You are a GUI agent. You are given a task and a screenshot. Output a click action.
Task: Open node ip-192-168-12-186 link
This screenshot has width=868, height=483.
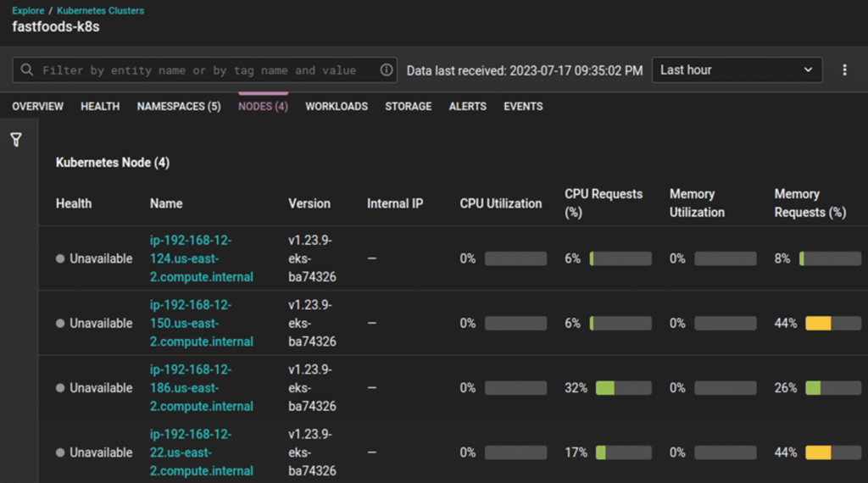pyautogui.click(x=202, y=388)
